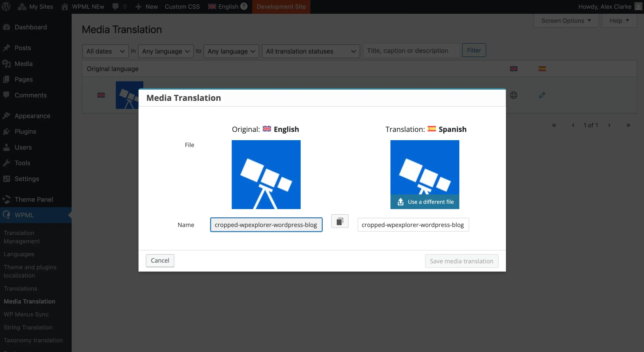Open the New content menu
Screen dimensions: 644x352
tap(146, 7)
